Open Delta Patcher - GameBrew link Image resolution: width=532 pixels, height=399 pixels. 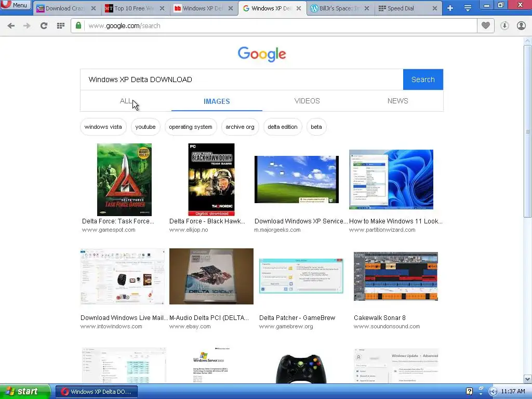click(297, 318)
